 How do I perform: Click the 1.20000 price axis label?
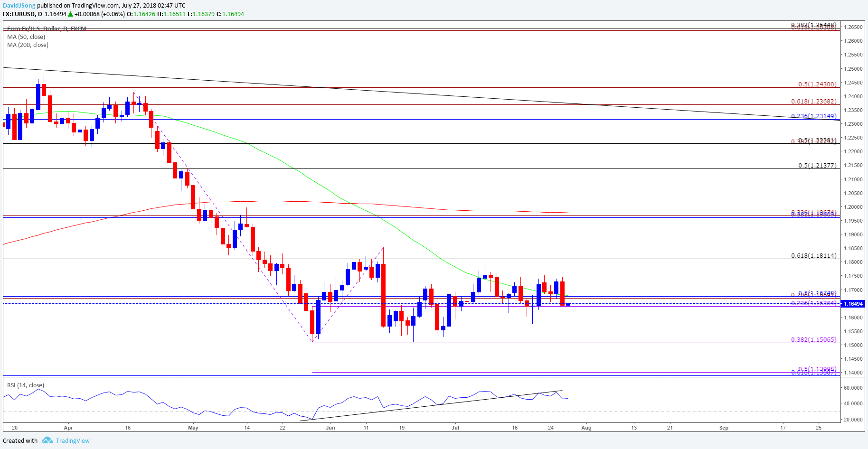tap(853, 207)
